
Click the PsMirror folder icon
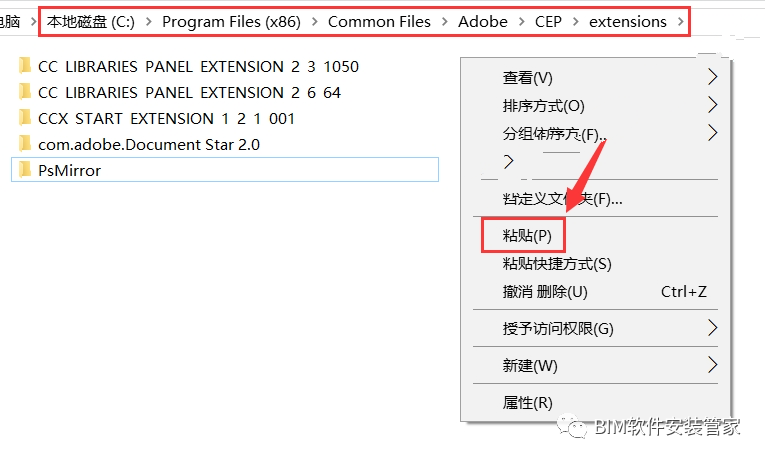click(x=24, y=170)
